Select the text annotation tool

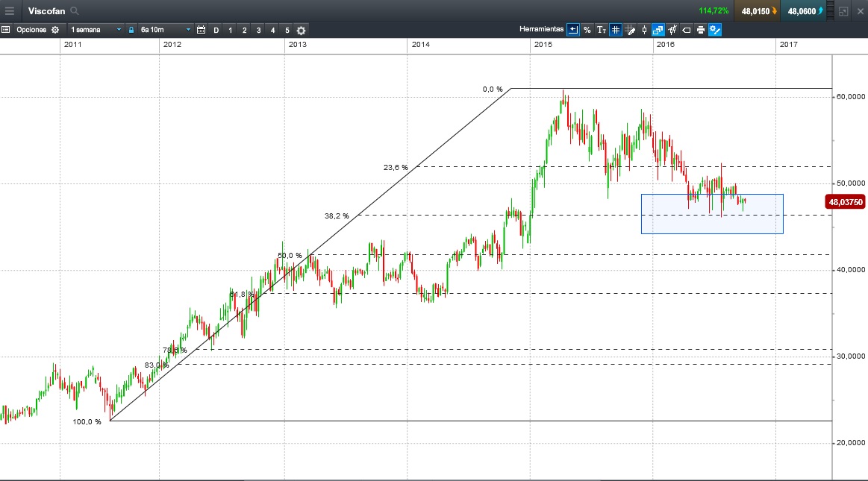point(601,30)
